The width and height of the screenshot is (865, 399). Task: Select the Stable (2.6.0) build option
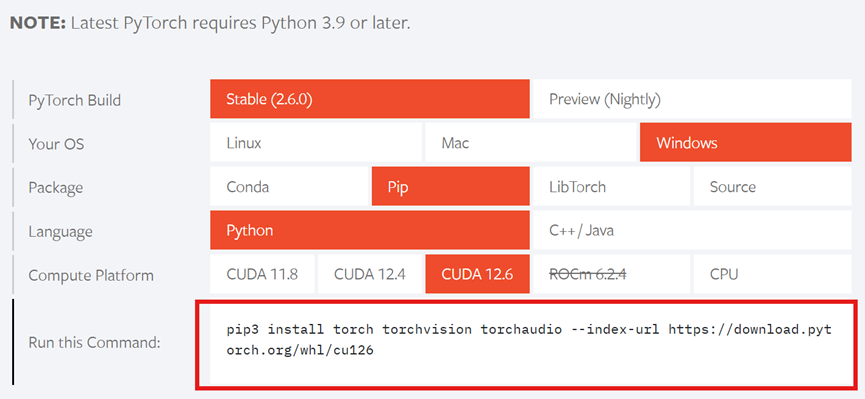(370, 99)
